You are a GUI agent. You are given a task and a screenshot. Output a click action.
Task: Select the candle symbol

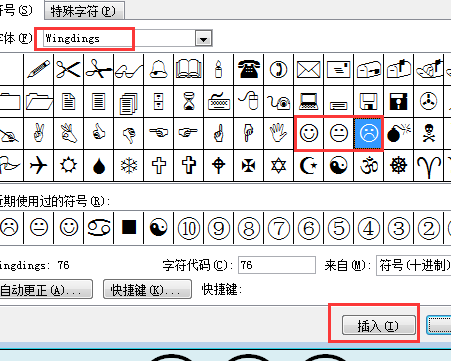[219, 69]
